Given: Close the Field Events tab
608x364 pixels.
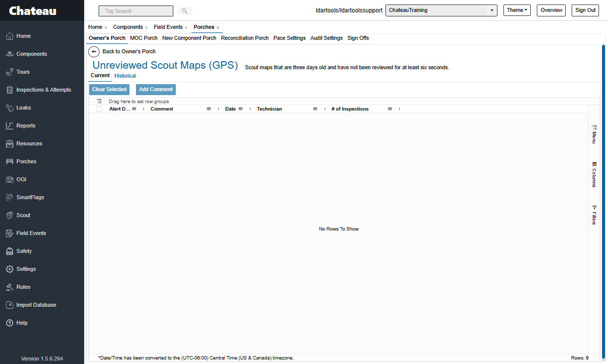Looking at the screenshot, I should (x=186, y=27).
